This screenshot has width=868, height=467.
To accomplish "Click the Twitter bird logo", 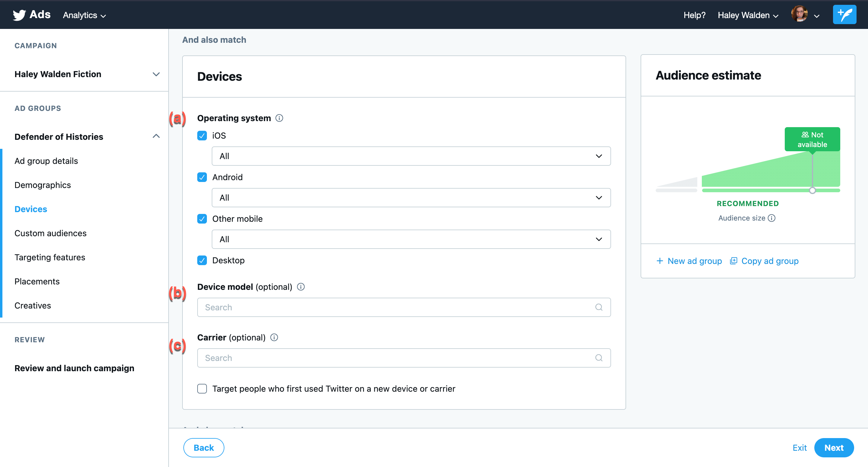I will [19, 15].
